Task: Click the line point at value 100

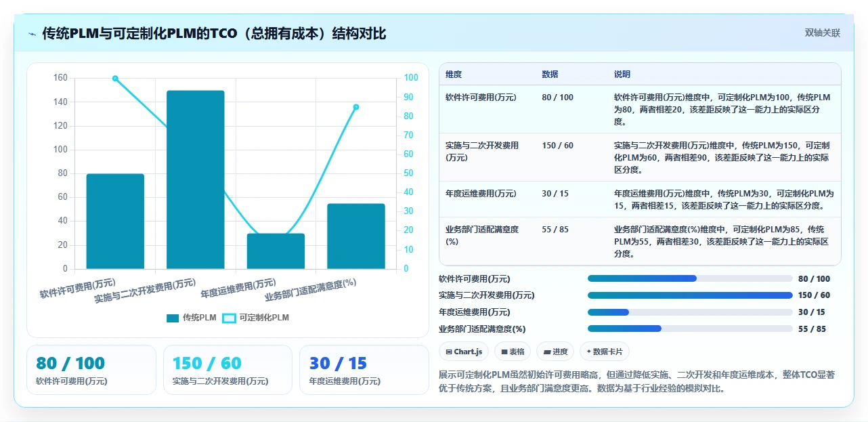Action: pos(115,79)
